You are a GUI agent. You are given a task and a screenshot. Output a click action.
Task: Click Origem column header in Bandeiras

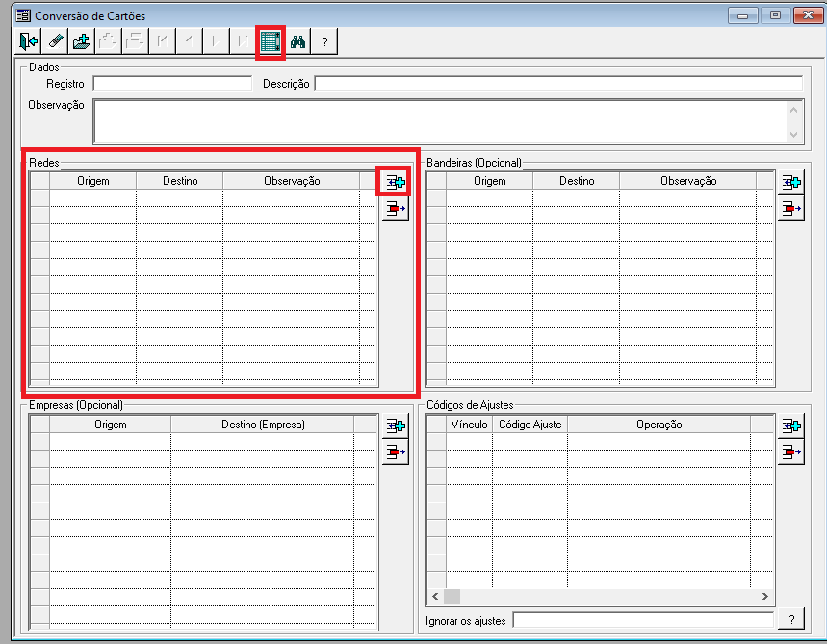(489, 181)
